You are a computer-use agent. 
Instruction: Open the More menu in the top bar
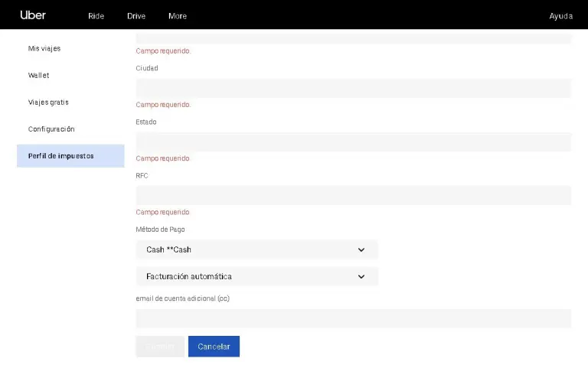(x=177, y=16)
